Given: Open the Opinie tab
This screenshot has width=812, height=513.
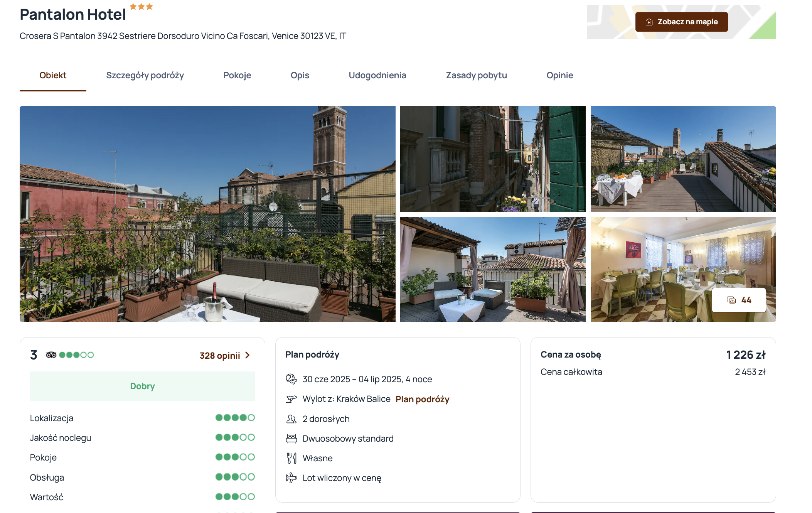Looking at the screenshot, I should [x=559, y=75].
